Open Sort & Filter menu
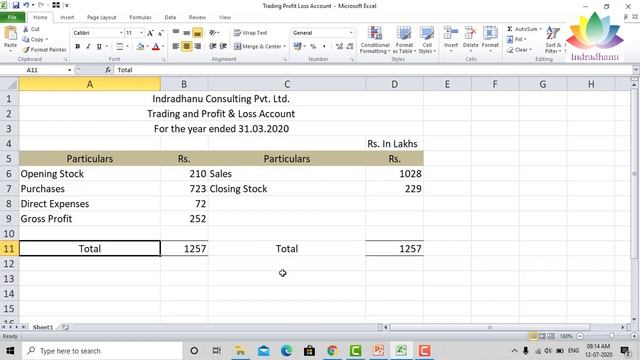Viewport: 640px width, 360px height. 553,39
